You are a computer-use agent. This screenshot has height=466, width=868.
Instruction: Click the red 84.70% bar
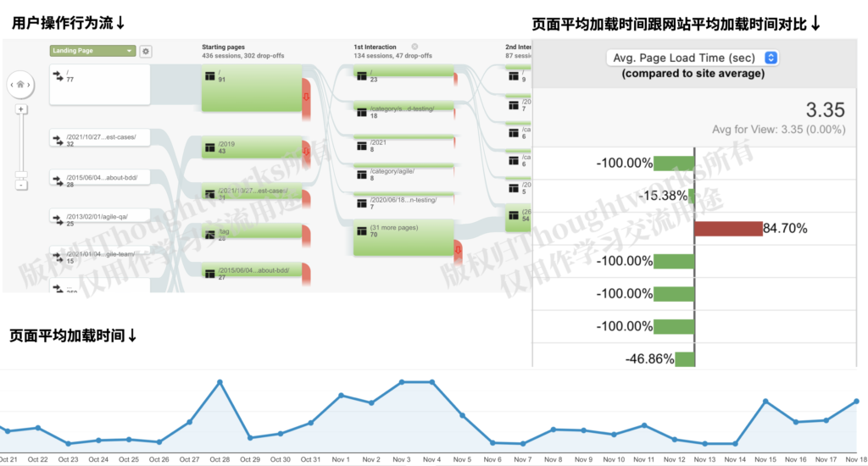[x=728, y=229]
